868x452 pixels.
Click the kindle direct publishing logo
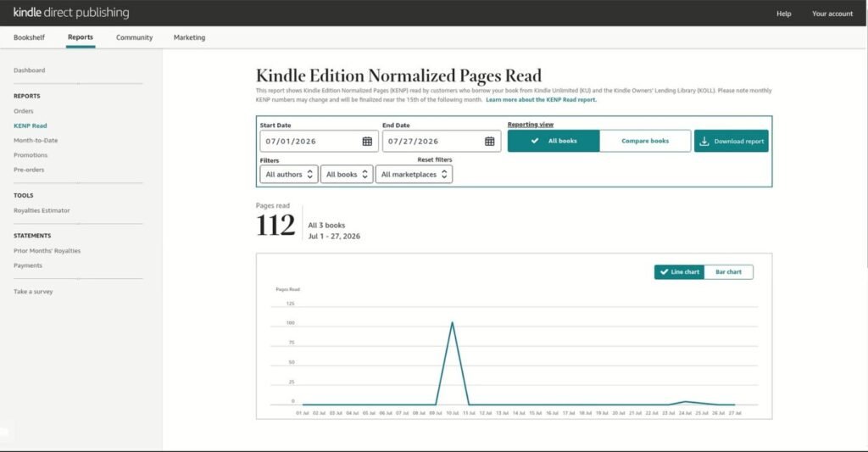(71, 12)
